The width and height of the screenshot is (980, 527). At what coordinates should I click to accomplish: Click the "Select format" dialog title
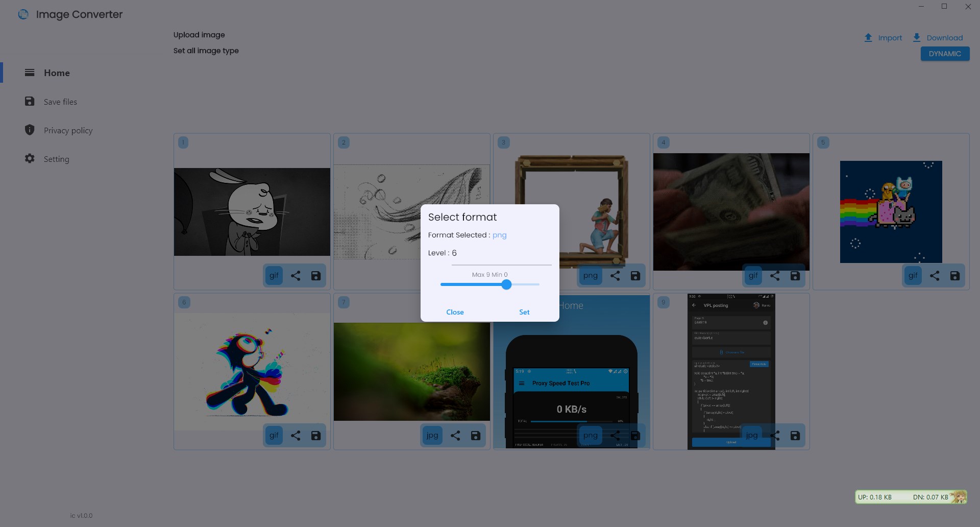click(x=462, y=217)
